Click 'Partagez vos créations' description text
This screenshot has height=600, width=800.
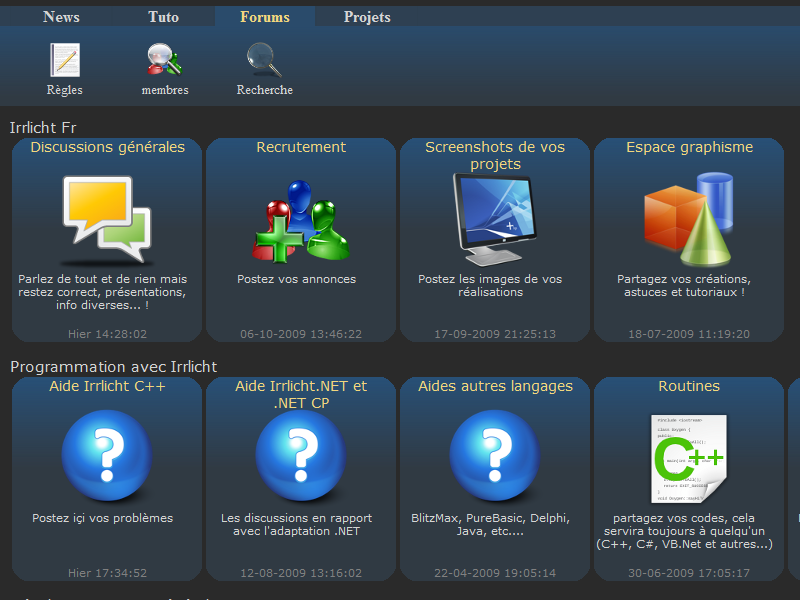[x=684, y=286]
